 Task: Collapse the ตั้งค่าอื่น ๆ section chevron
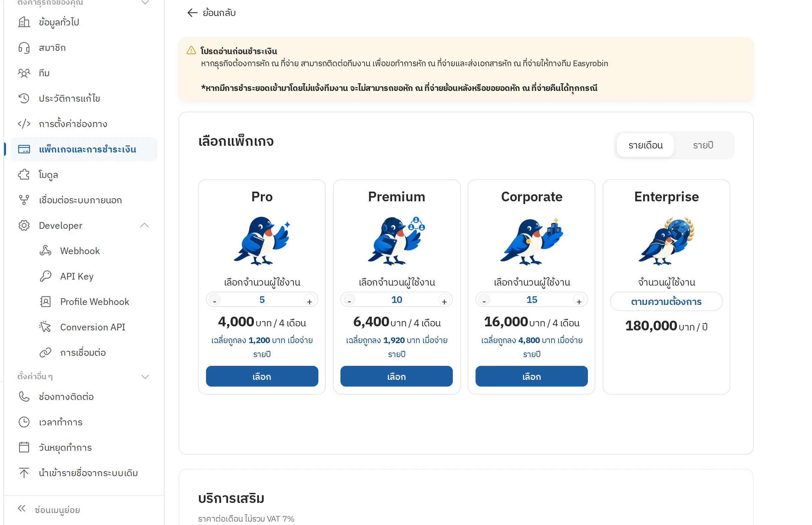[x=145, y=377]
